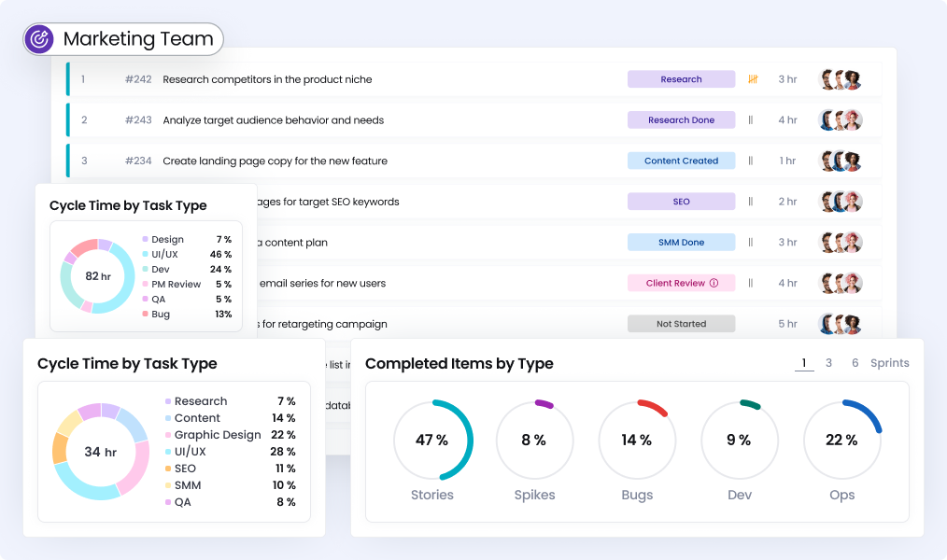Click the Bugs 14% progress ring
Screen dimensions: 947x560
click(x=637, y=440)
